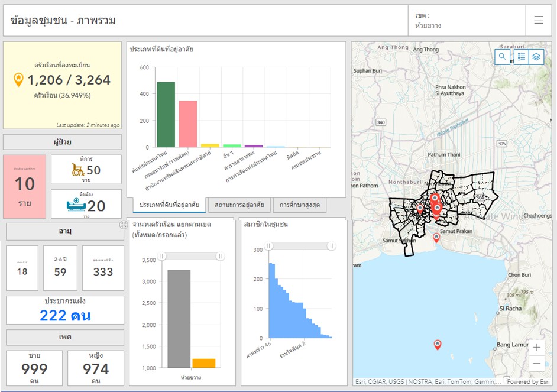The image size is (557, 392).
Task: Click the map pin near Samut Prakan
Action: (436, 238)
